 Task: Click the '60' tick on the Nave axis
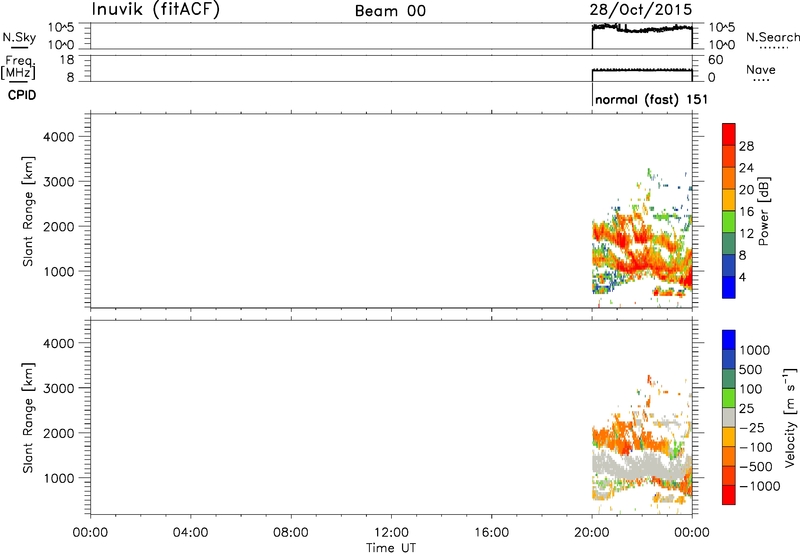[x=715, y=60]
